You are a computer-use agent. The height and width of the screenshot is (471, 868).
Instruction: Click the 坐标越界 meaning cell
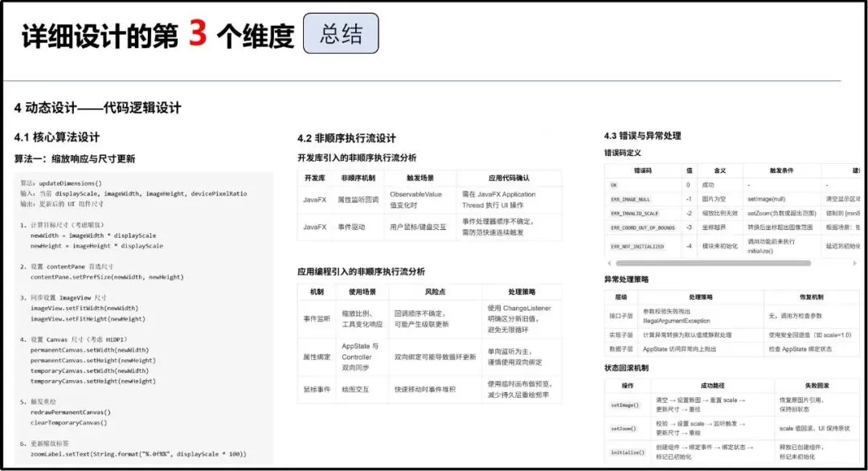(x=714, y=227)
